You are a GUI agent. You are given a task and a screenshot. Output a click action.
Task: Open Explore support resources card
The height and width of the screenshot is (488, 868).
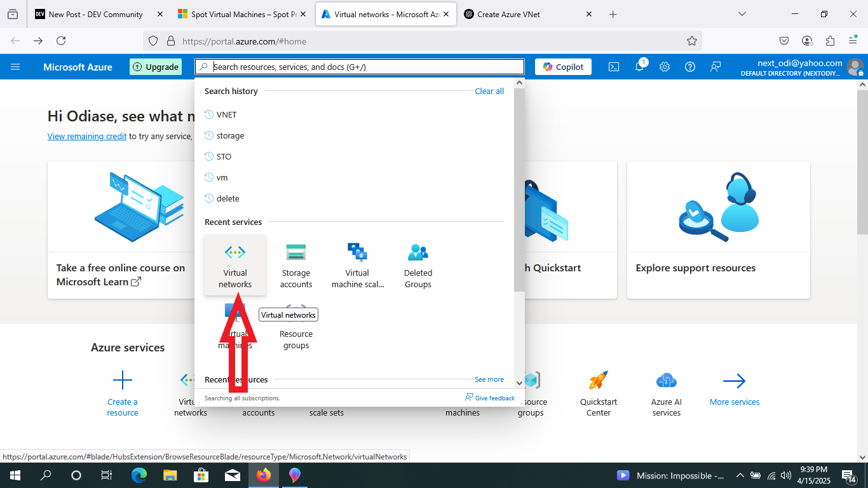[x=719, y=230]
